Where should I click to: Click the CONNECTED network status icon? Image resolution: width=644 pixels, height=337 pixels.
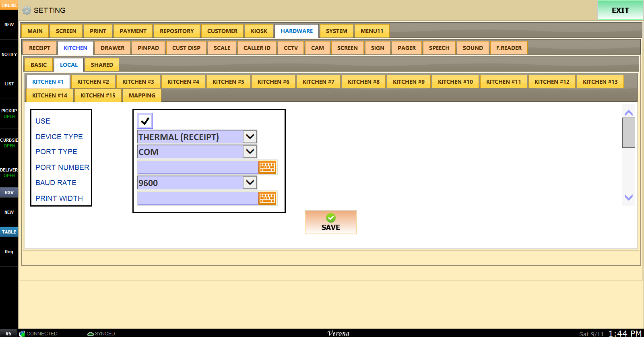point(22,334)
